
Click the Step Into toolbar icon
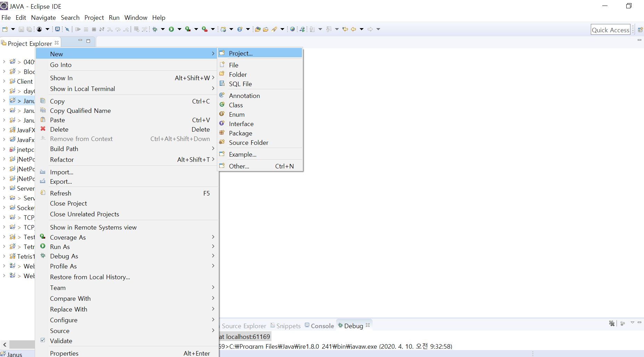[x=110, y=29]
